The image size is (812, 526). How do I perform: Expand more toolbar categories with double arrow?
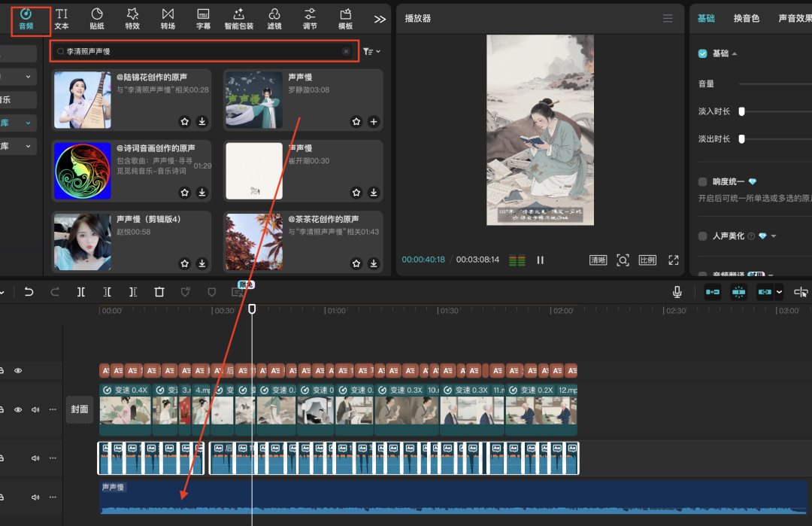coord(380,19)
